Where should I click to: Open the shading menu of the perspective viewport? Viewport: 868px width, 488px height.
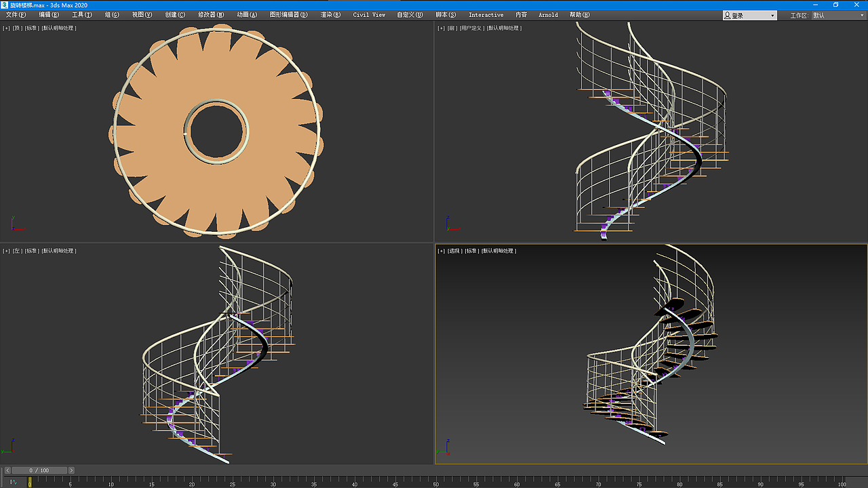click(499, 251)
